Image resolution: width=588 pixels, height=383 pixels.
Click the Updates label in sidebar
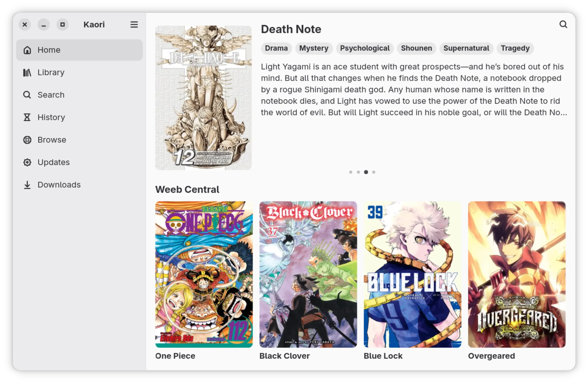coord(53,162)
